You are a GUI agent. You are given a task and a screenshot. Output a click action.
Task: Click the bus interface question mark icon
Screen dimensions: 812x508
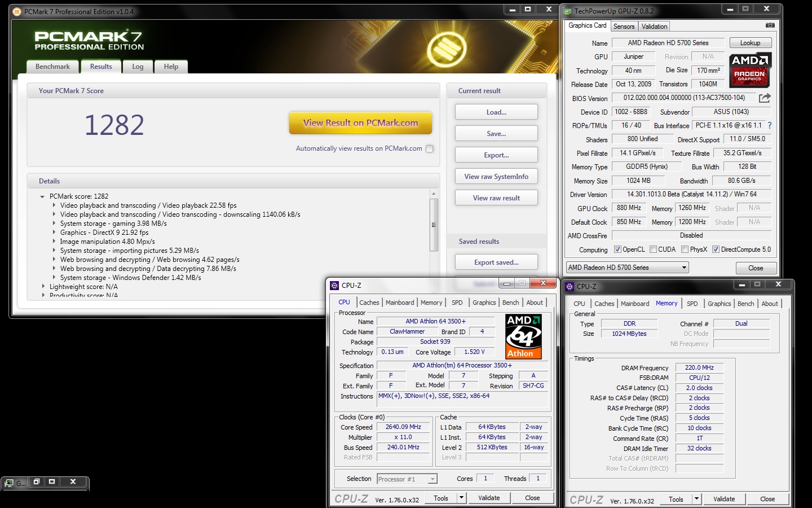click(x=770, y=125)
